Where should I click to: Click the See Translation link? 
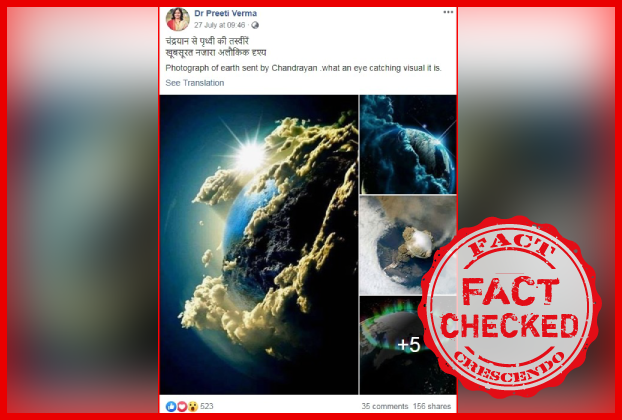(x=195, y=83)
